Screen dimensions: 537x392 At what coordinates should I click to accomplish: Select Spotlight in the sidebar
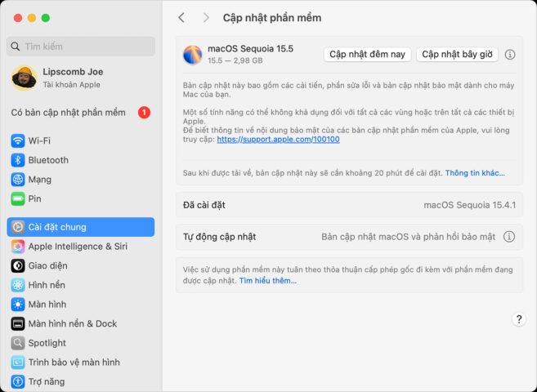click(80, 343)
